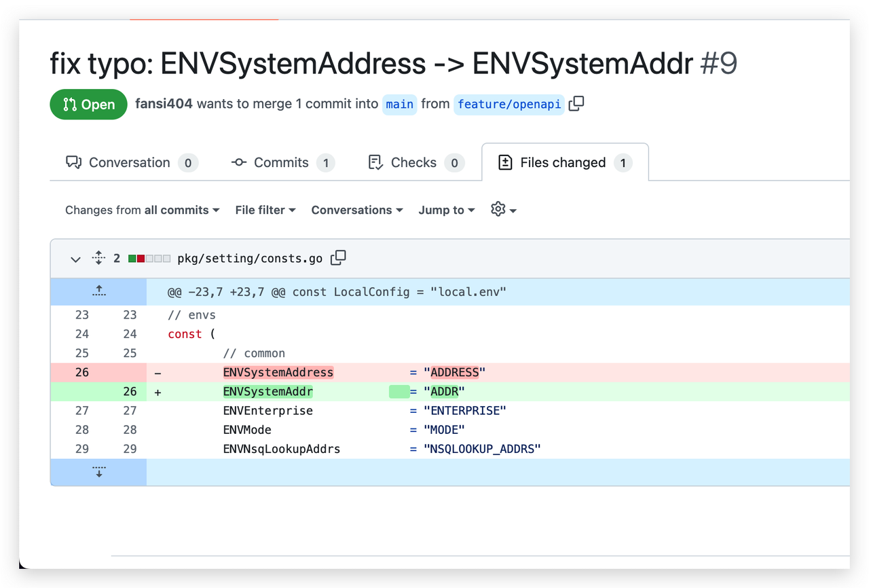Open the File filter dropdown

click(x=265, y=210)
